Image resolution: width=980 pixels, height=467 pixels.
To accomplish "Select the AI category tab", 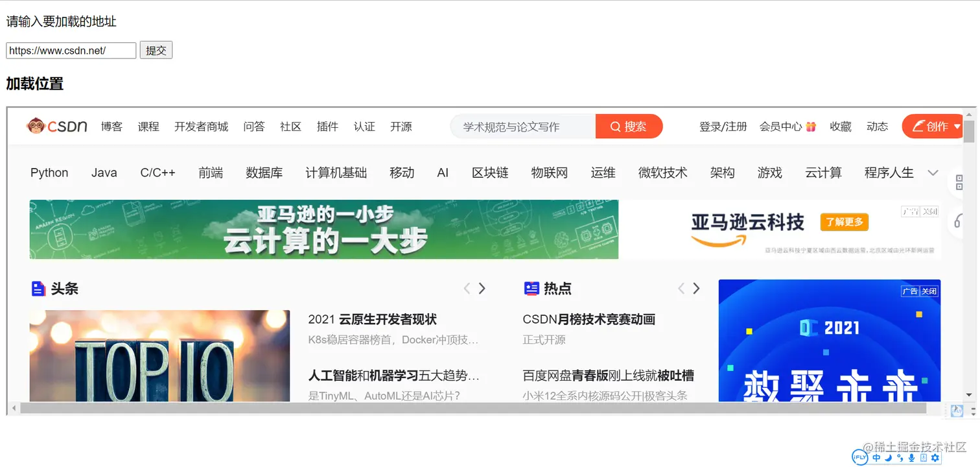I will [x=443, y=173].
